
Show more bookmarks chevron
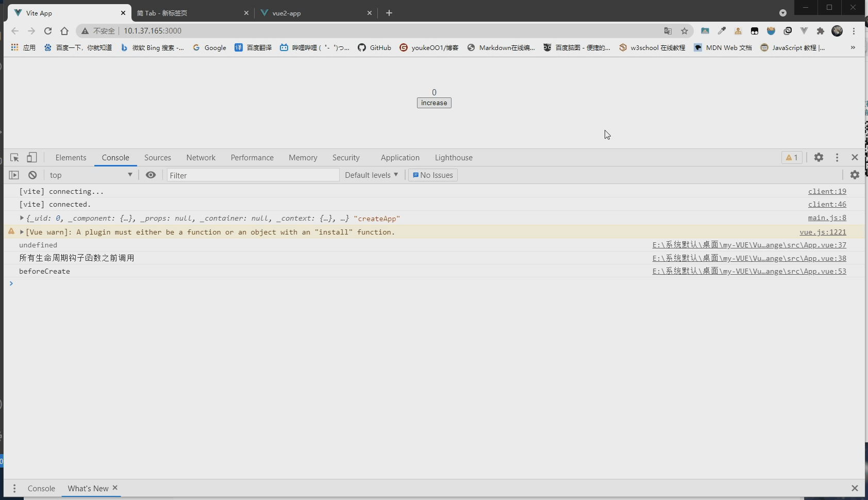[853, 47]
